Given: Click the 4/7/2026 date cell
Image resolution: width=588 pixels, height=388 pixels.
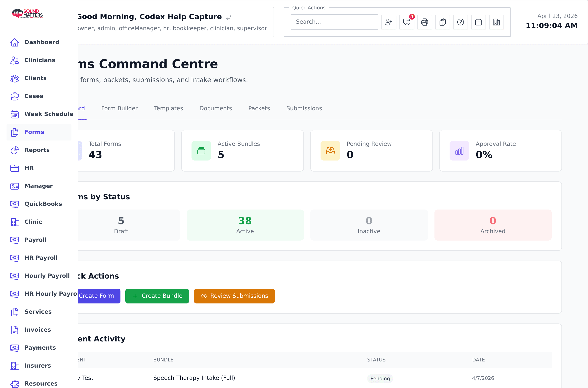Looking at the screenshot, I should click(483, 378).
